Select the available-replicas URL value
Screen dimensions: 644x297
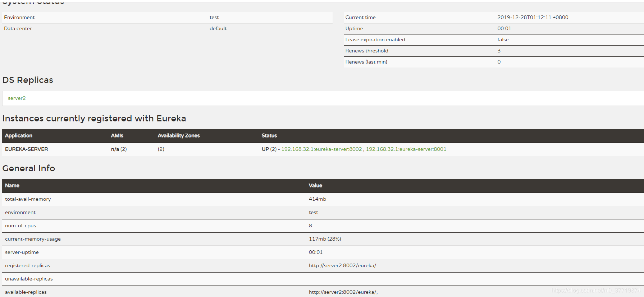pyautogui.click(x=343, y=292)
